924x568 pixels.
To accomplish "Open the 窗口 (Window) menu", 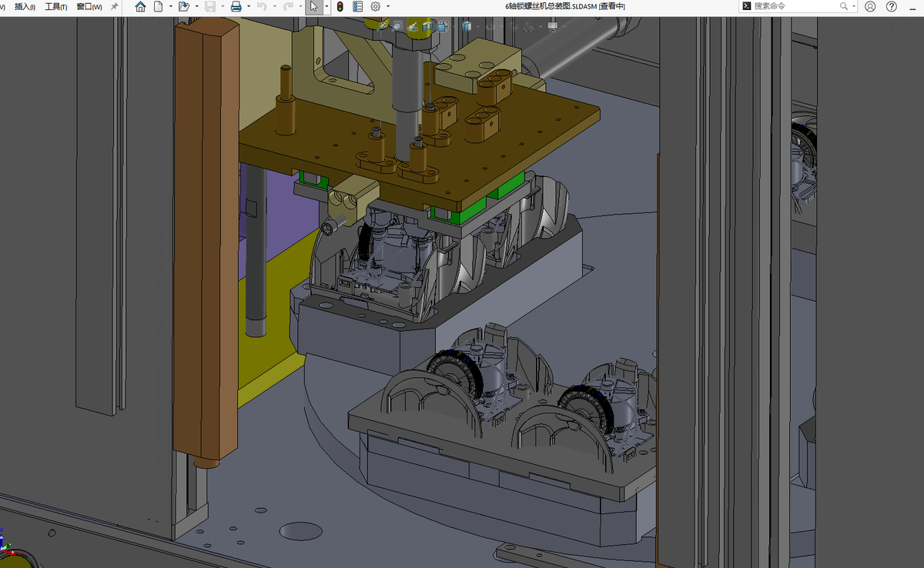I will tap(89, 6).
